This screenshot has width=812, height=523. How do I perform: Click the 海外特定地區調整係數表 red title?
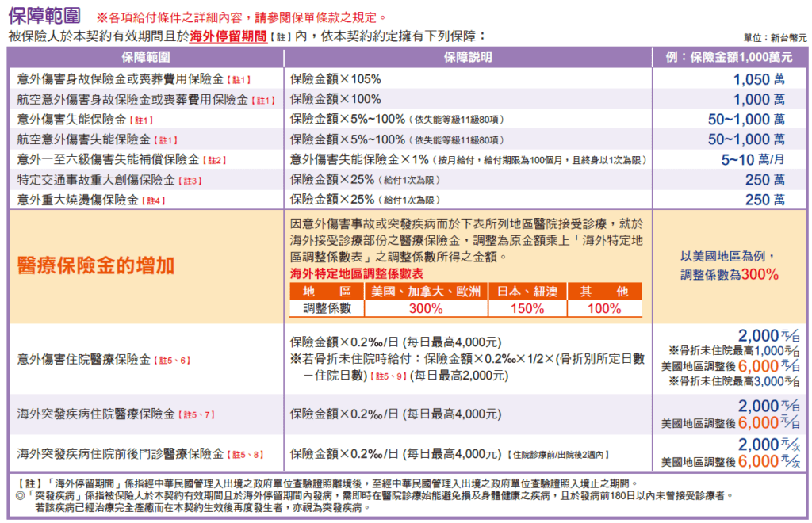click(x=357, y=273)
